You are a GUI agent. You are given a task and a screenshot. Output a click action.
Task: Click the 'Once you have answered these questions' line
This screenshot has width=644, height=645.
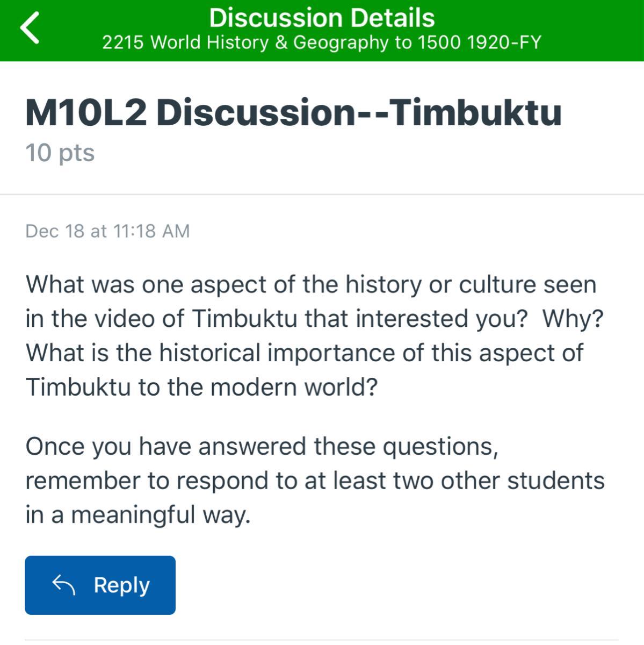point(262,447)
